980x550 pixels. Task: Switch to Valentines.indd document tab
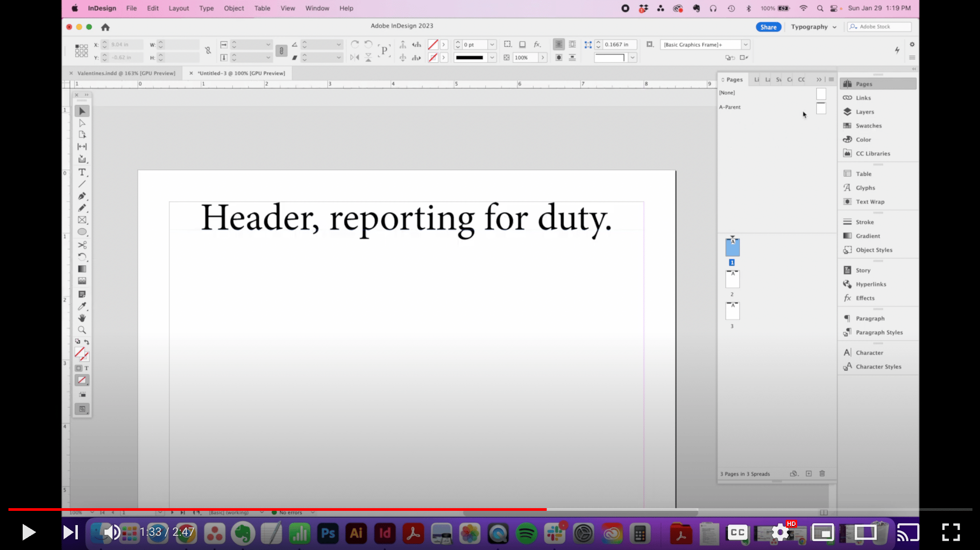[126, 73]
